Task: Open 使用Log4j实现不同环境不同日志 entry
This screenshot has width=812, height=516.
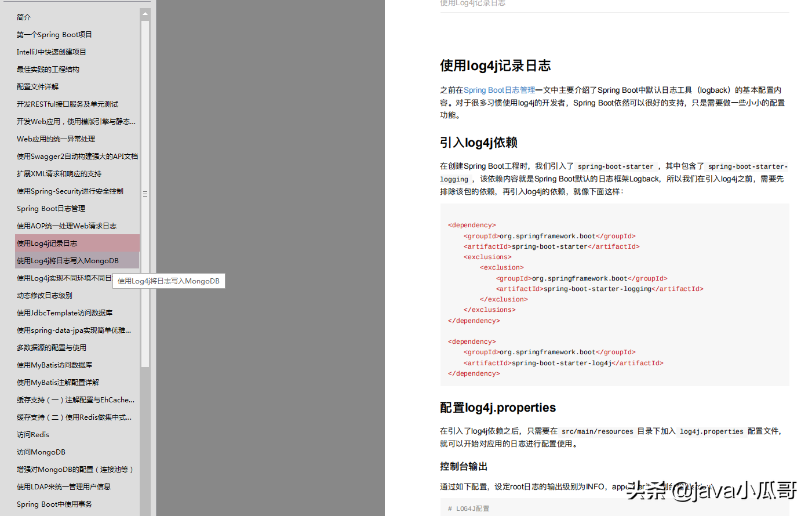Action: click(x=64, y=278)
